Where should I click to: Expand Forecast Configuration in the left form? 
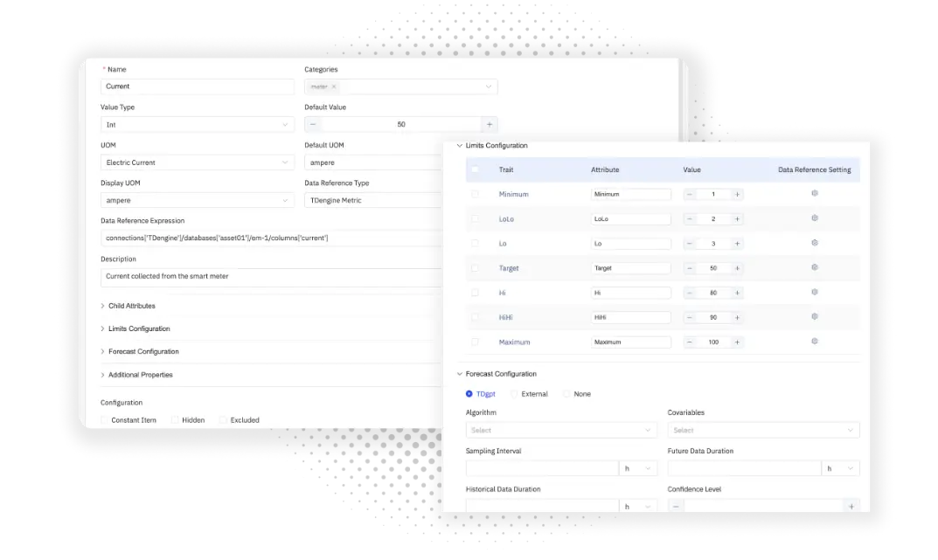[139, 351]
